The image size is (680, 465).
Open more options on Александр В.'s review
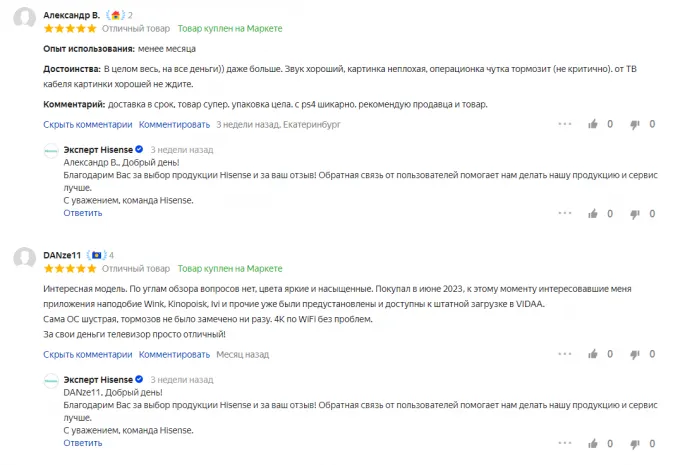(565, 125)
